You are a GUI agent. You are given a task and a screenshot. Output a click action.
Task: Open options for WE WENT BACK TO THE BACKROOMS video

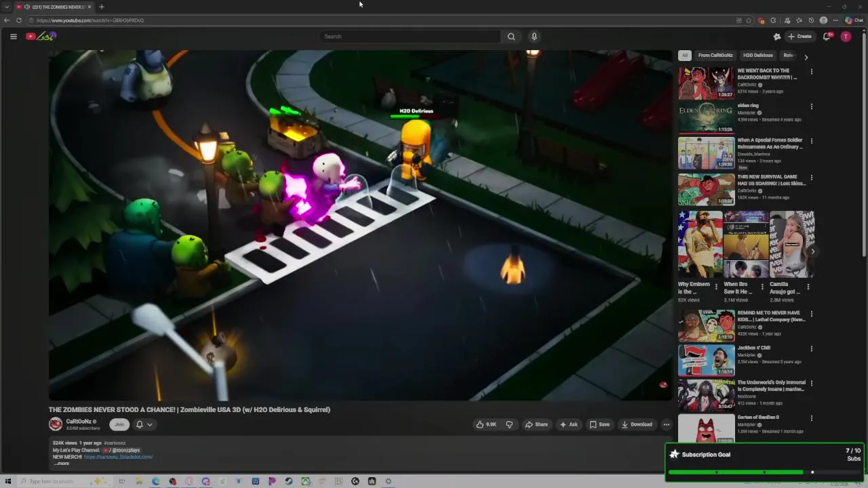812,71
